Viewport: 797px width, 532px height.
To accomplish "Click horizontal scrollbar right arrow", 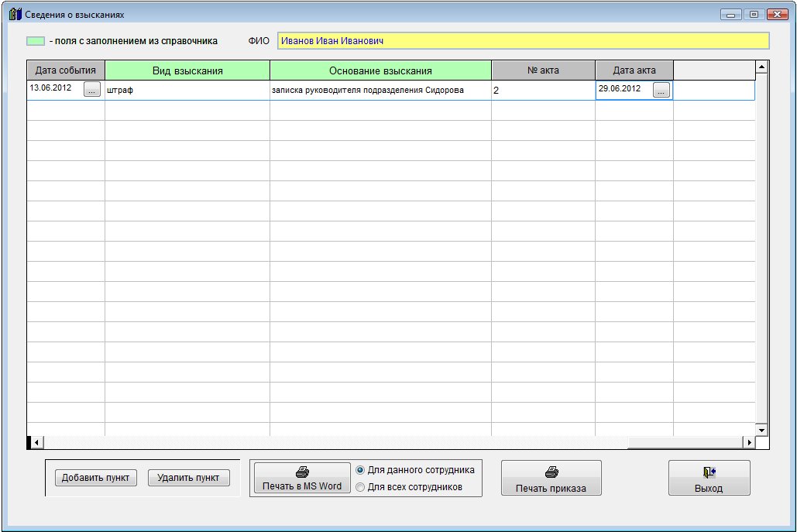I will 749,443.
